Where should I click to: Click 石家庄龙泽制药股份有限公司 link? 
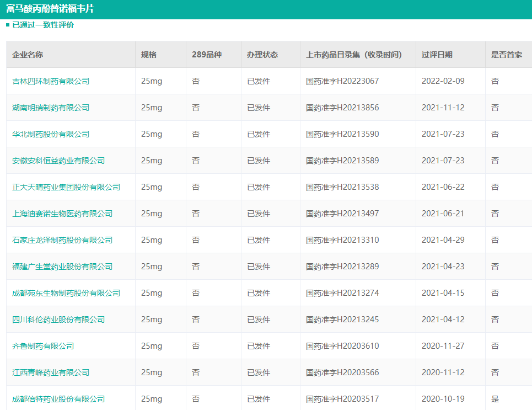[x=62, y=240]
